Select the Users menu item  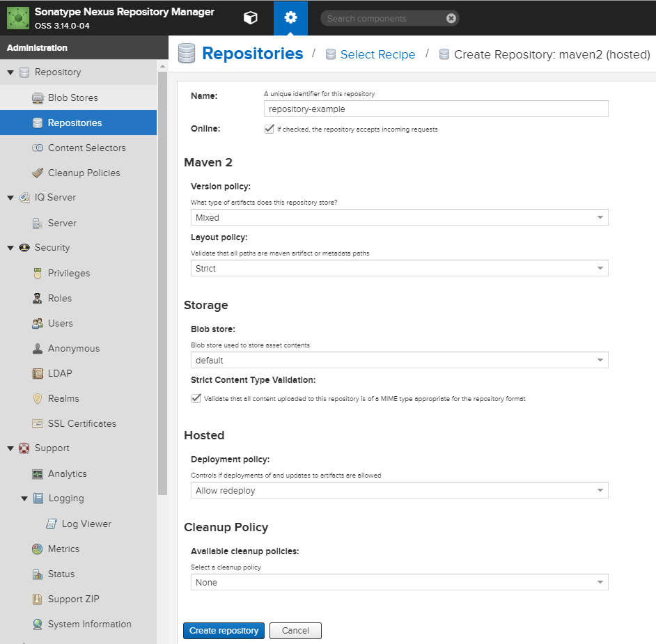coord(78,323)
